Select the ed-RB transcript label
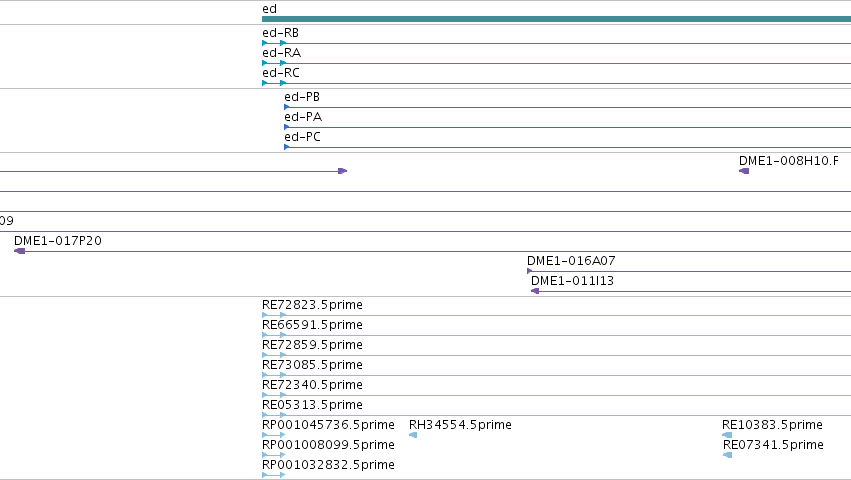The image size is (851, 480). coord(280,33)
